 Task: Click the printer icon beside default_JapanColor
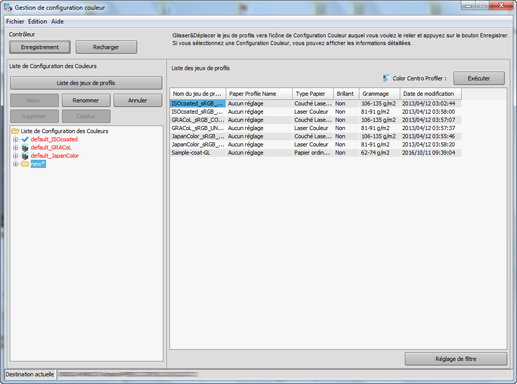(x=25, y=156)
